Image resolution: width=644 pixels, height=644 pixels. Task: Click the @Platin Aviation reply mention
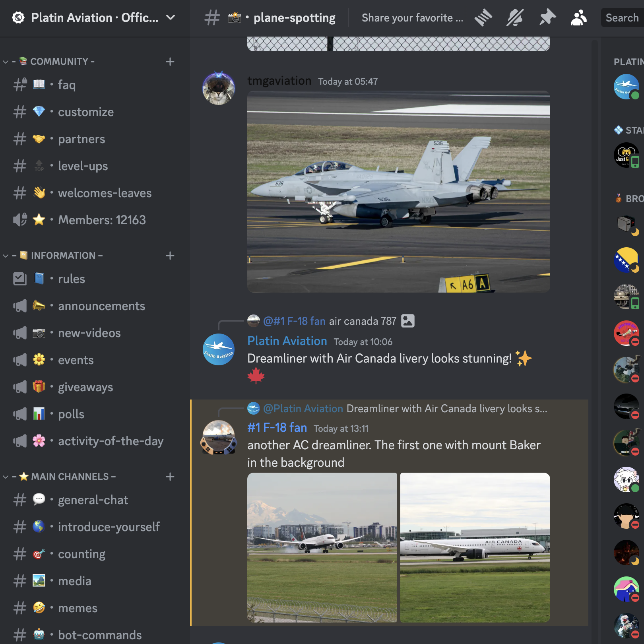tap(303, 409)
